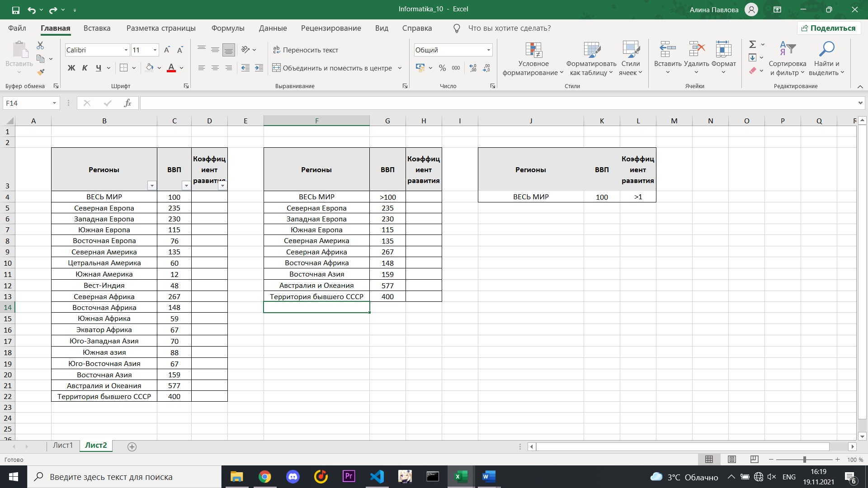Screen dimensions: 868x488
Task: Add a new sheet with plus icon
Action: pos(132,446)
